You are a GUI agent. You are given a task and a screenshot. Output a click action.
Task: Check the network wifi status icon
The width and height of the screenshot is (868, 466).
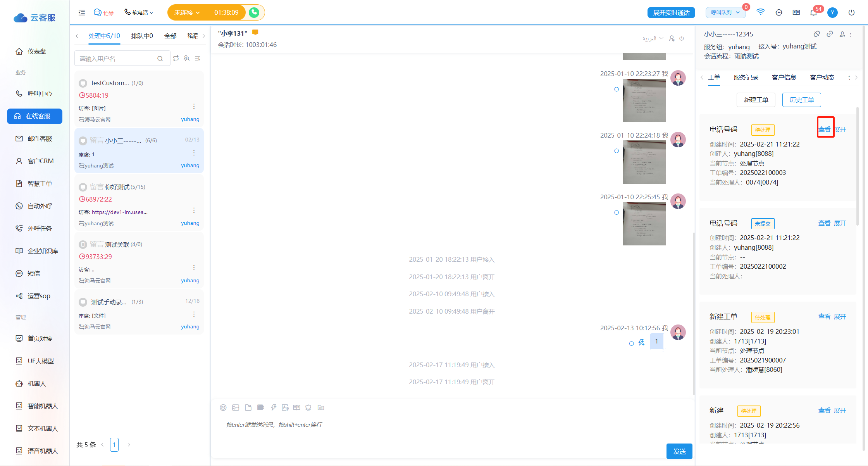point(761,12)
